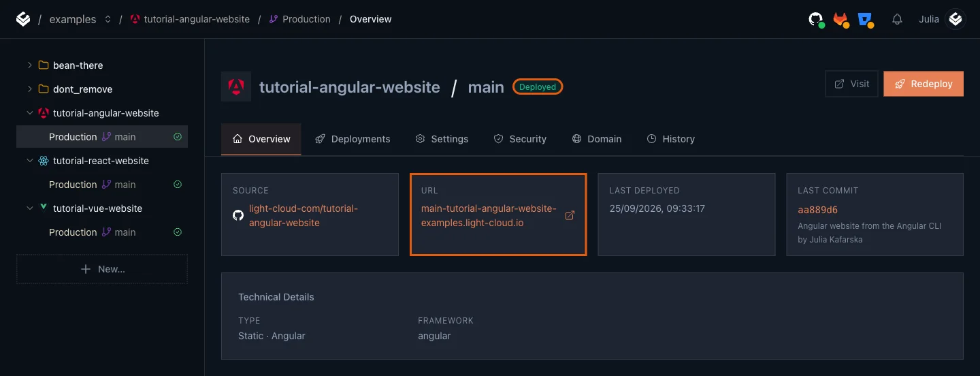Click the dont_remove folder icon
The image size is (980, 376).
44,89
